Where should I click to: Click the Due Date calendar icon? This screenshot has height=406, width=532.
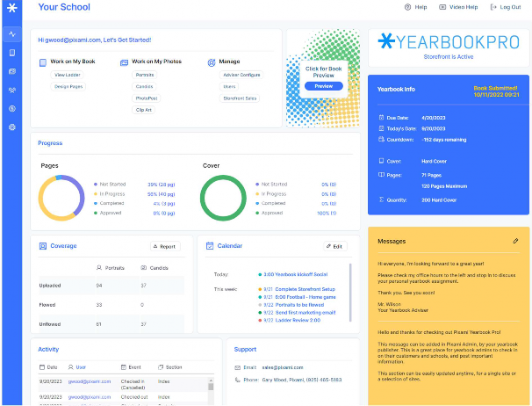click(381, 118)
